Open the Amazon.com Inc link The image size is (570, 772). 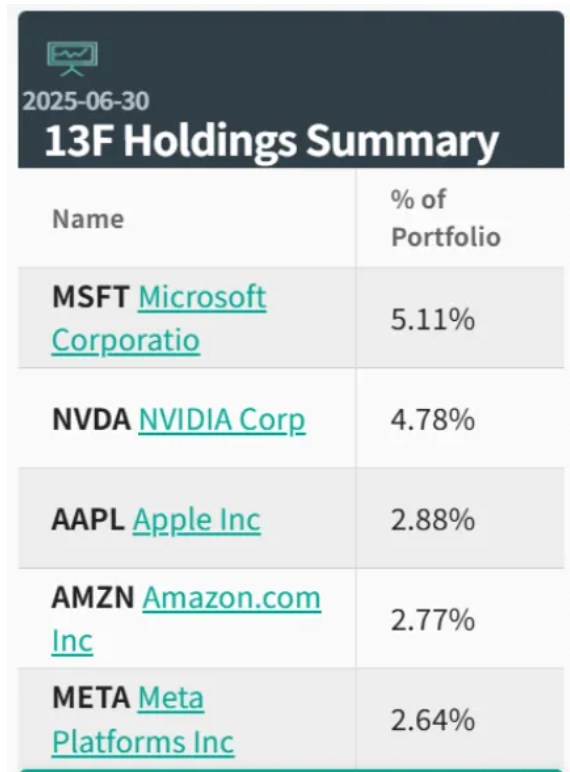(187, 619)
